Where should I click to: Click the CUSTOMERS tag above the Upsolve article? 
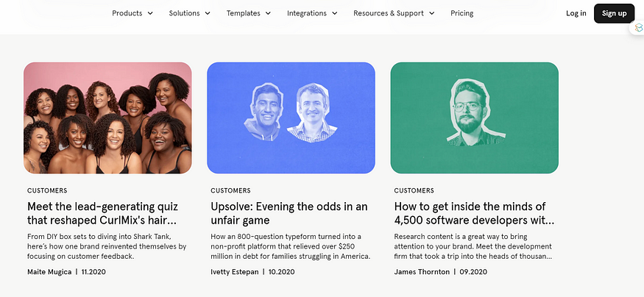[230, 191]
